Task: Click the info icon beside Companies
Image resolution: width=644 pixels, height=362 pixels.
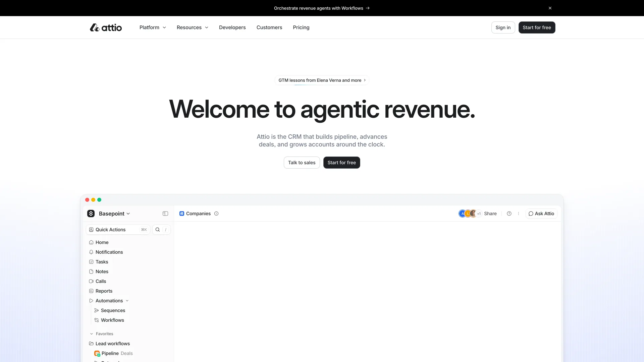Action: pos(216,214)
